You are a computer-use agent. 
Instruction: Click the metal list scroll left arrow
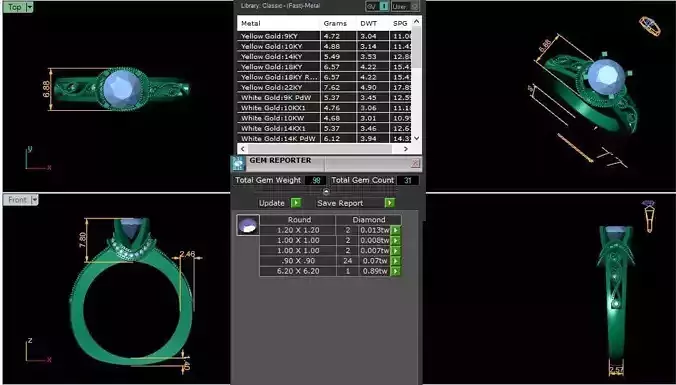[242, 149]
